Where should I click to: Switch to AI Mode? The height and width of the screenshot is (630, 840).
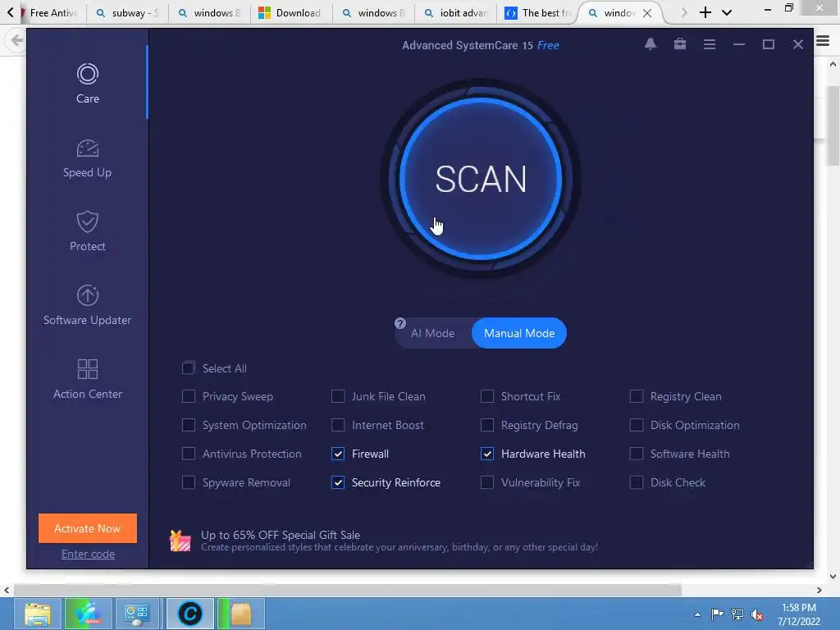[432, 333]
